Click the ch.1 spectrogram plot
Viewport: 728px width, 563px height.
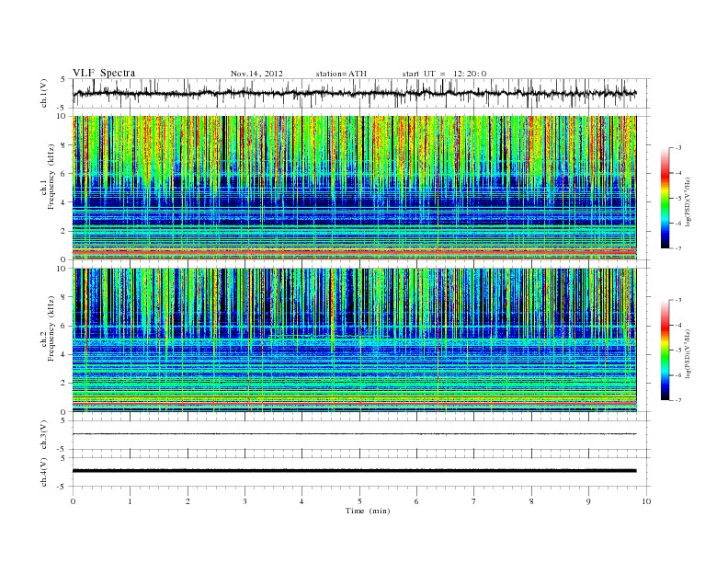(x=355, y=188)
